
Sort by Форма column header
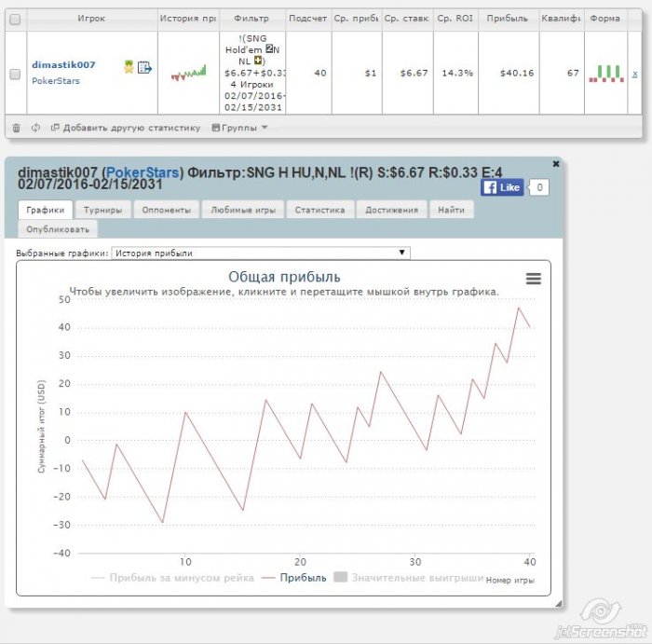click(x=605, y=19)
